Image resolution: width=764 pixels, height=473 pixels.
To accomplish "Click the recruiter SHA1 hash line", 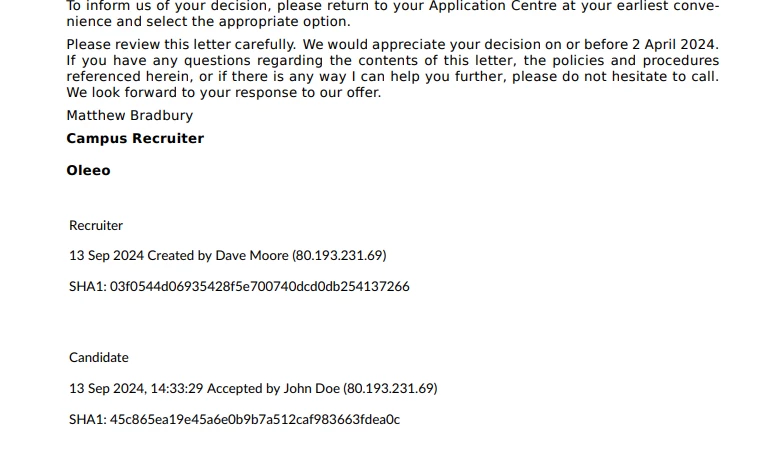I will click(239, 286).
